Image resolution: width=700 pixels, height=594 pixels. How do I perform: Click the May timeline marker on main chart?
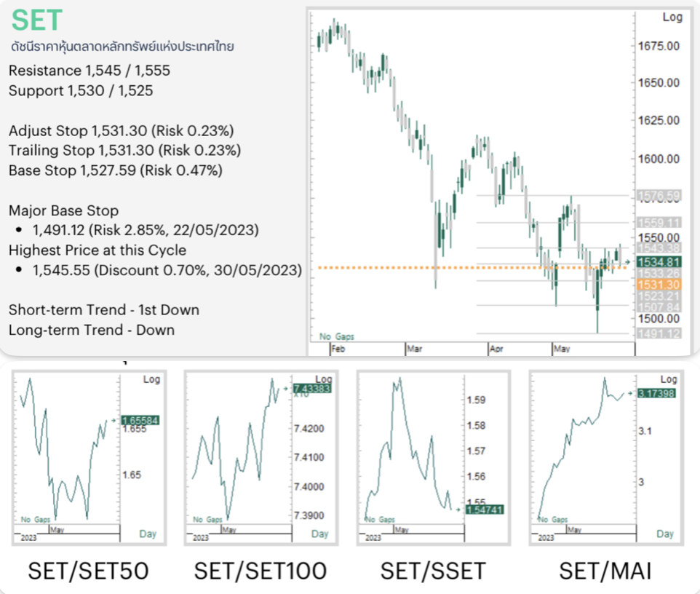tap(562, 349)
